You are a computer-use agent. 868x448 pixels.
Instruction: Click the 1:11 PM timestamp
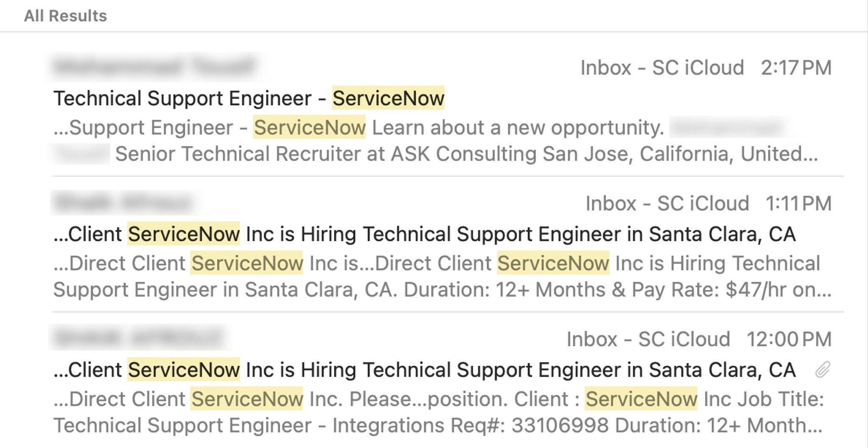798,204
